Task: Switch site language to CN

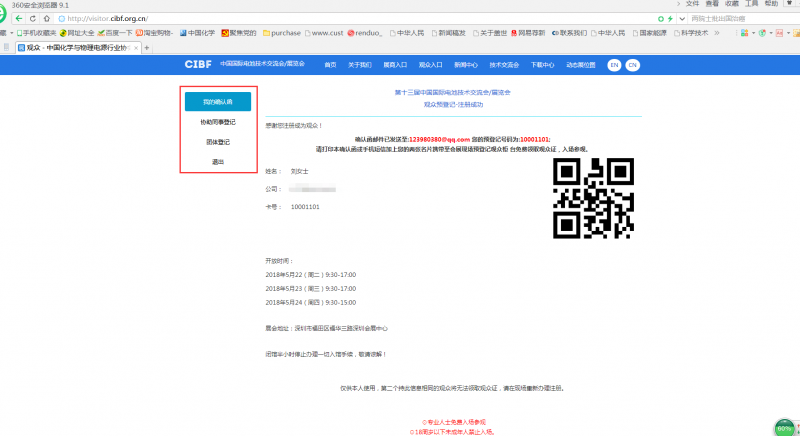Action: [x=632, y=64]
